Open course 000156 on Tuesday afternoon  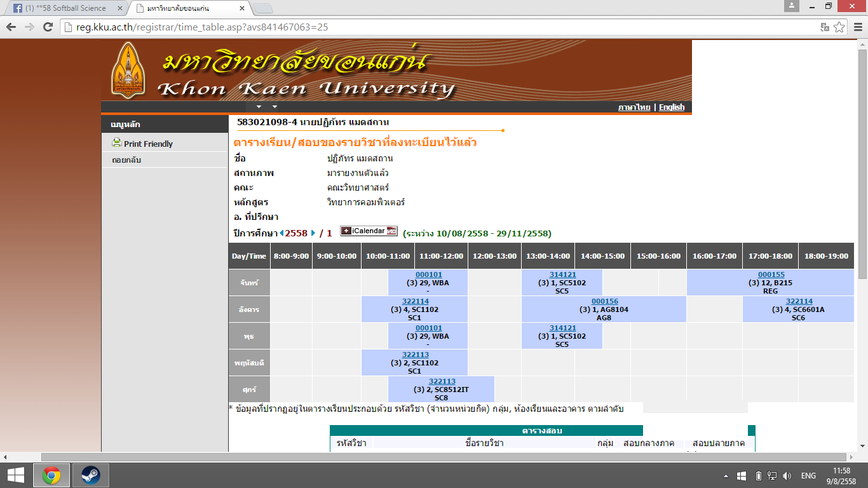[x=604, y=302]
